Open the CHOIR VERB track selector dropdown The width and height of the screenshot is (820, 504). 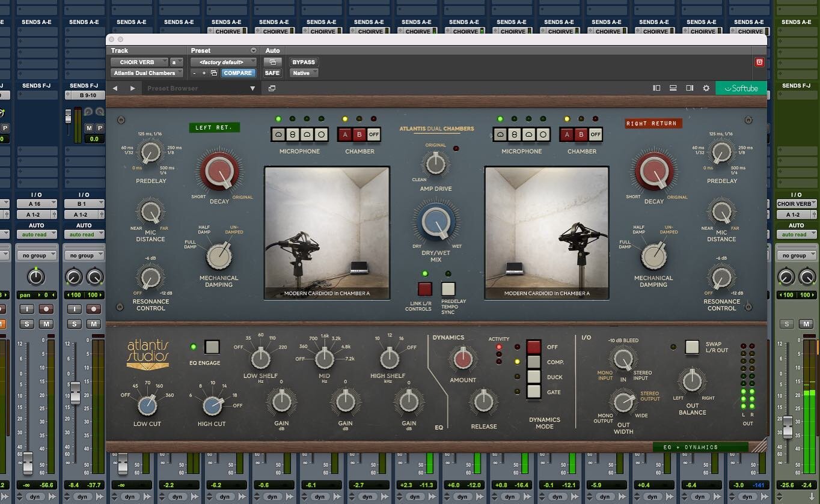coord(139,62)
